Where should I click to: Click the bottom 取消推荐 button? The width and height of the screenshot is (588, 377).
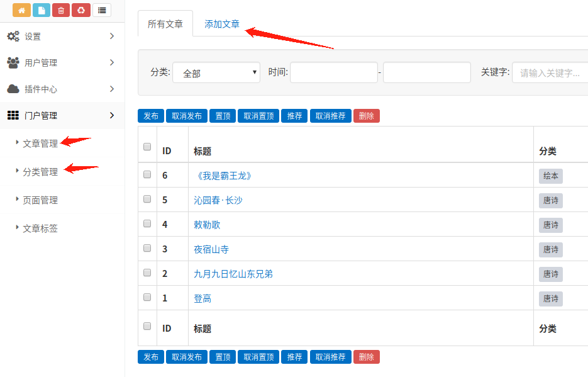[x=330, y=357]
